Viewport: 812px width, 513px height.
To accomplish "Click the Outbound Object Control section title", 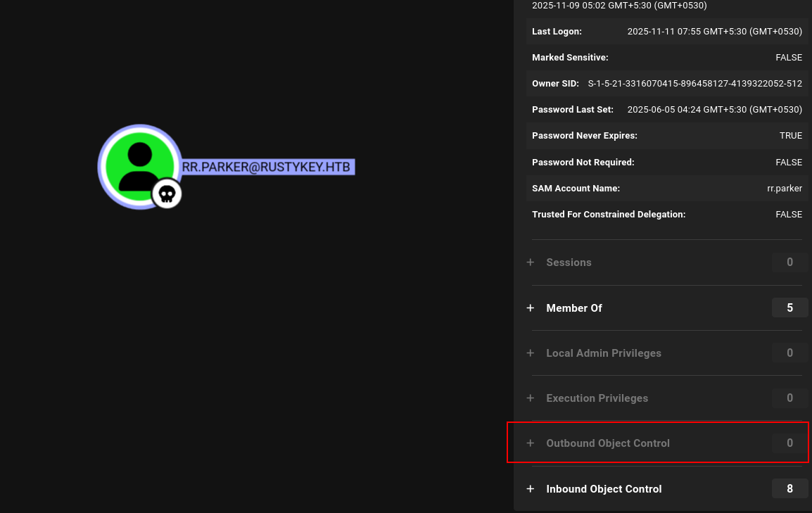I will (608, 443).
